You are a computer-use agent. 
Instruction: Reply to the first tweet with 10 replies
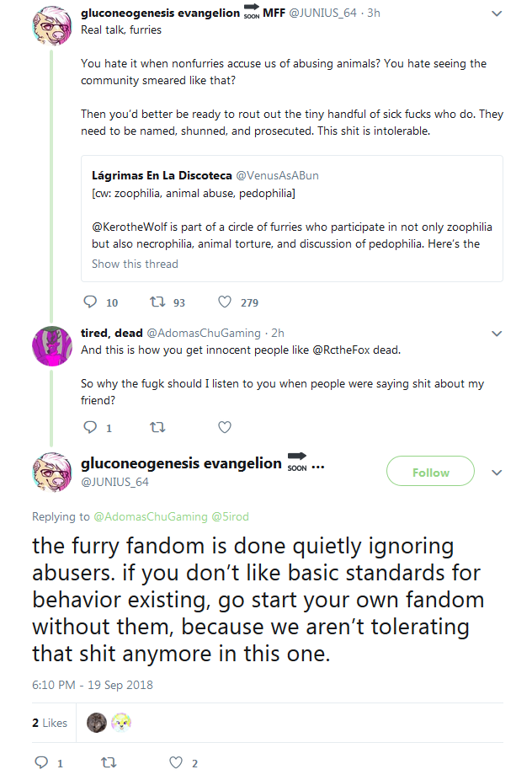[90, 302]
